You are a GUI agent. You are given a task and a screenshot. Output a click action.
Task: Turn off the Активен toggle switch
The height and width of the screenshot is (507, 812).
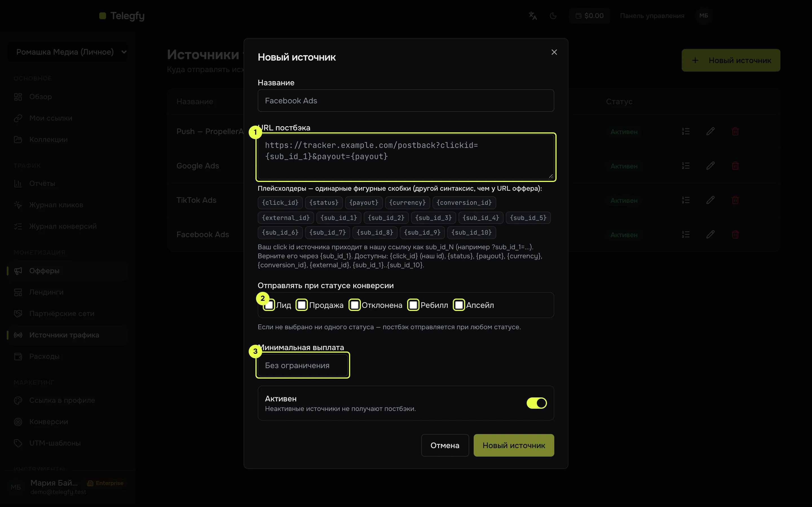[x=537, y=403]
